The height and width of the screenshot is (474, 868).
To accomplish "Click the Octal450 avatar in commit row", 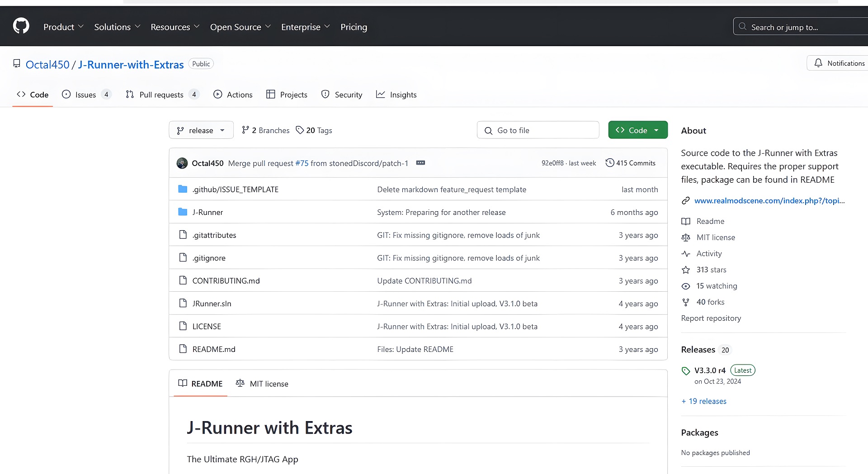I will point(182,163).
